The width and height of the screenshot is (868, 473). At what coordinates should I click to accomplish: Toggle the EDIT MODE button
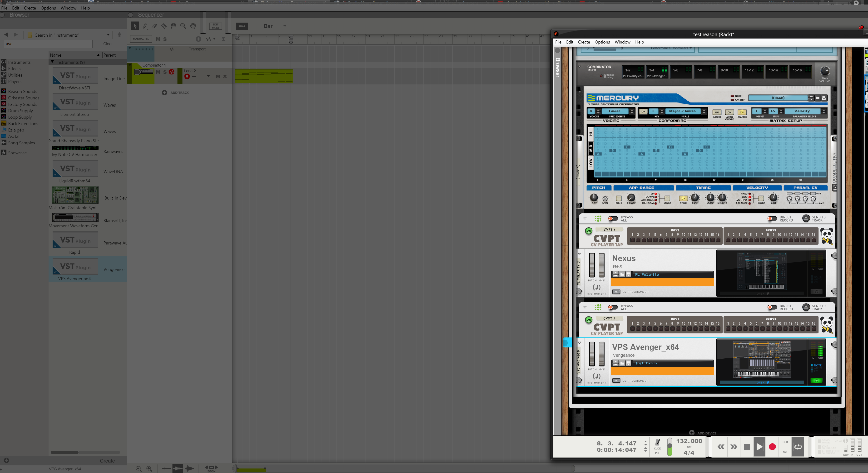(215, 26)
